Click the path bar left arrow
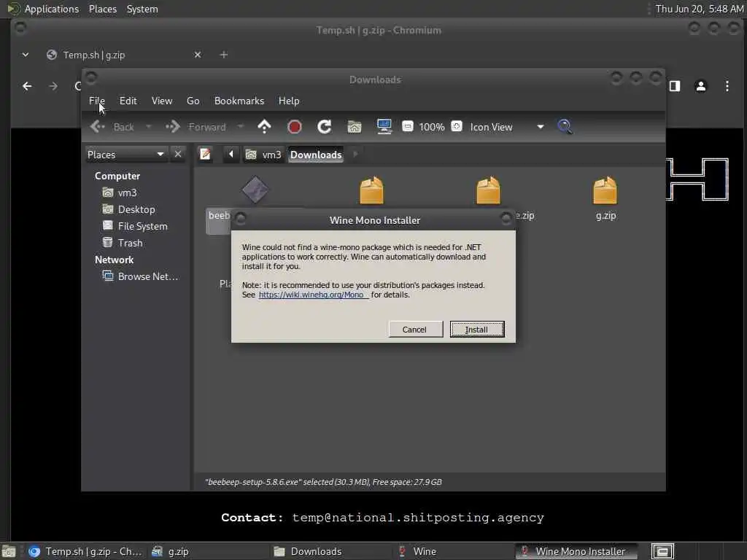Image resolution: width=747 pixels, height=560 pixels. click(x=231, y=155)
